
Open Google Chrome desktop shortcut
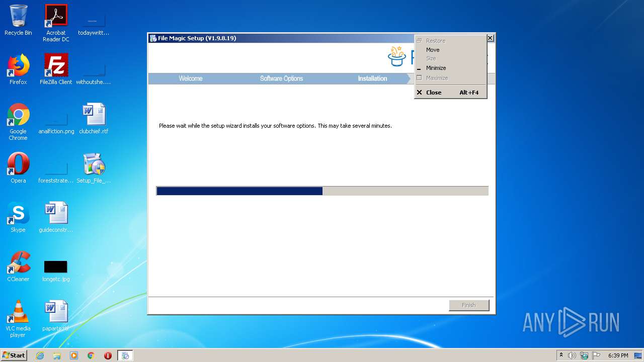18,122
